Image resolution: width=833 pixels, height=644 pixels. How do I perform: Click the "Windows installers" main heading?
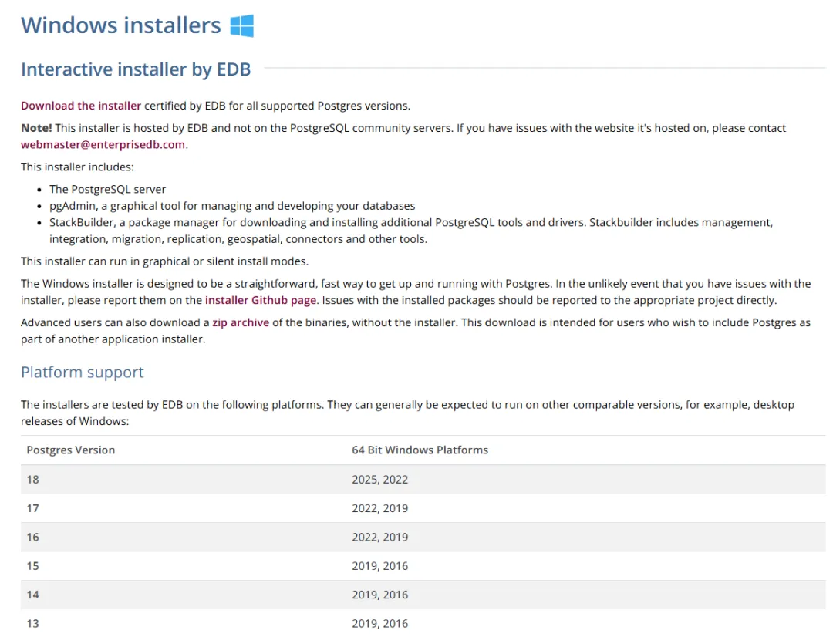[x=121, y=25]
